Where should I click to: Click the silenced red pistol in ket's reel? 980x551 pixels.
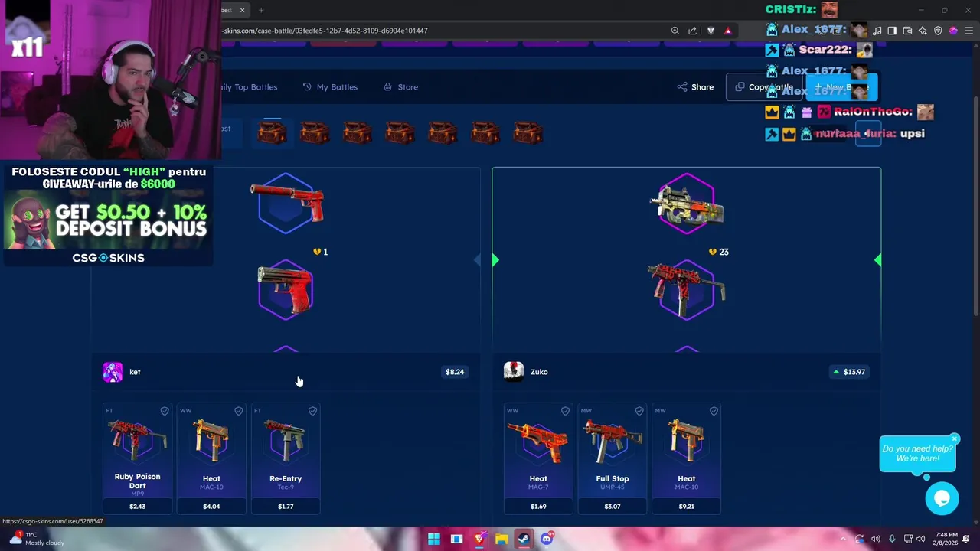[x=287, y=203]
